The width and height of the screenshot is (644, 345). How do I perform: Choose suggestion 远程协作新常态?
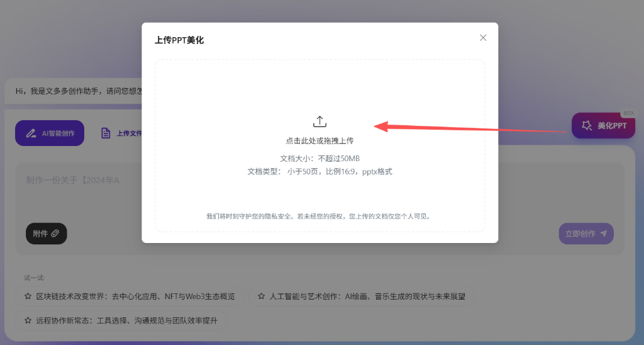point(121,320)
